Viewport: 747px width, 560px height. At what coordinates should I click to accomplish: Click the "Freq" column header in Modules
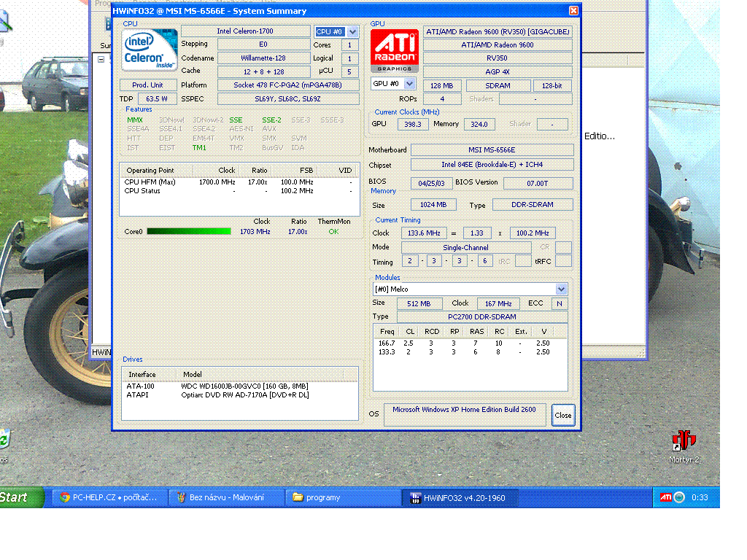[x=387, y=332]
